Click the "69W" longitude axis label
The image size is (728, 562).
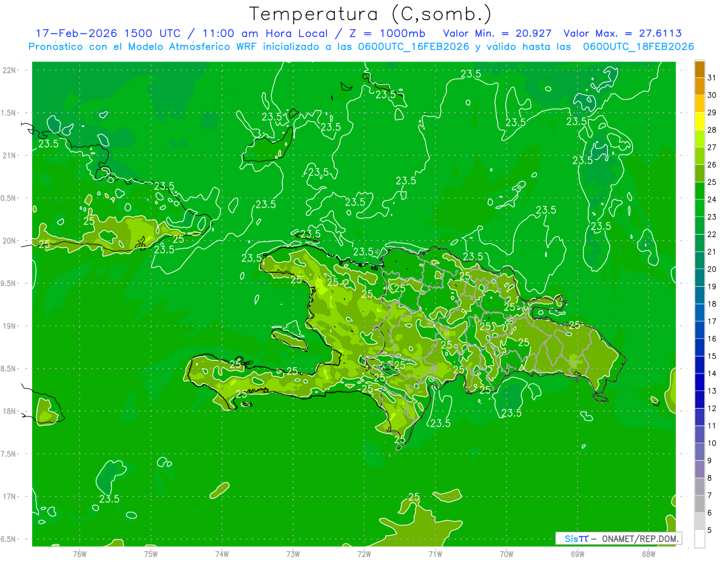578,554
